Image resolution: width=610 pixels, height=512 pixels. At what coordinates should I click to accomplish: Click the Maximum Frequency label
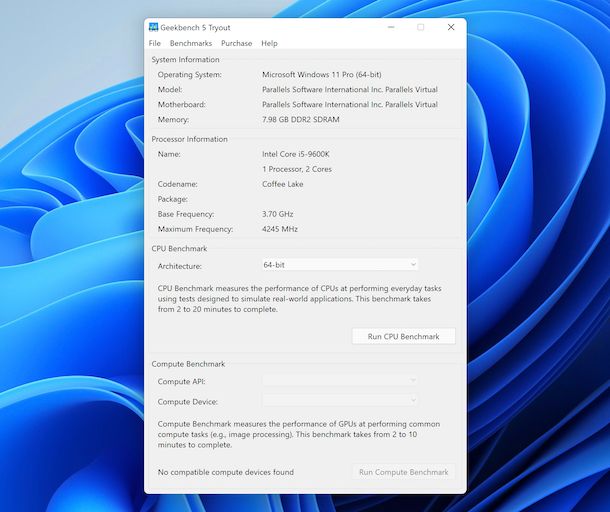click(x=195, y=229)
